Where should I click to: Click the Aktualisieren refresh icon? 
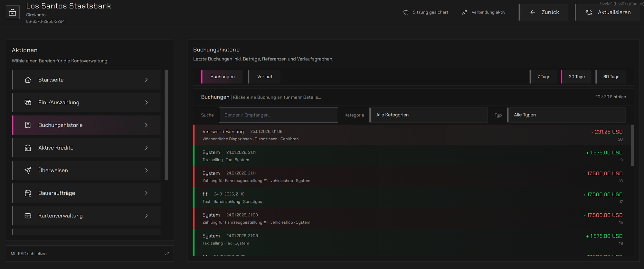click(x=589, y=12)
